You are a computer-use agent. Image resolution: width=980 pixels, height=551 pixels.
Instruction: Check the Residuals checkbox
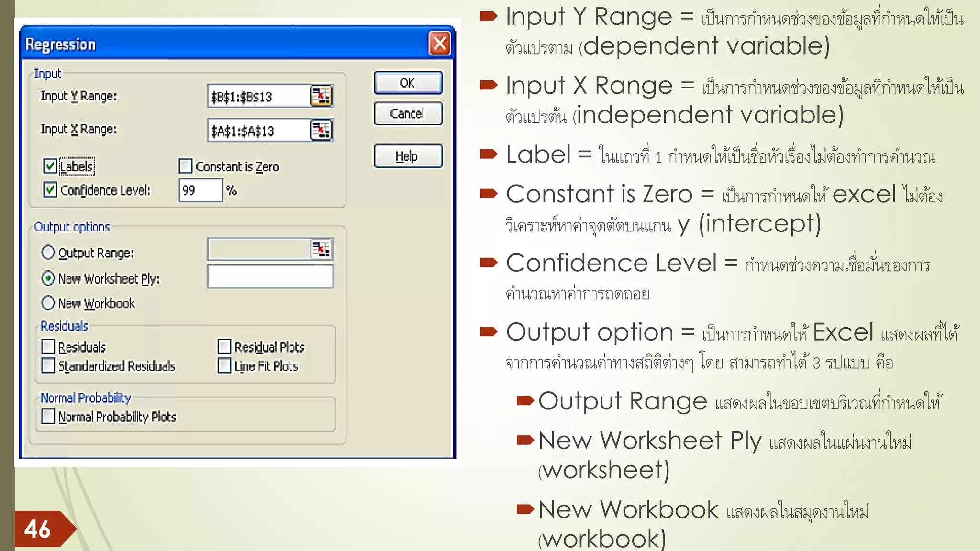point(48,346)
